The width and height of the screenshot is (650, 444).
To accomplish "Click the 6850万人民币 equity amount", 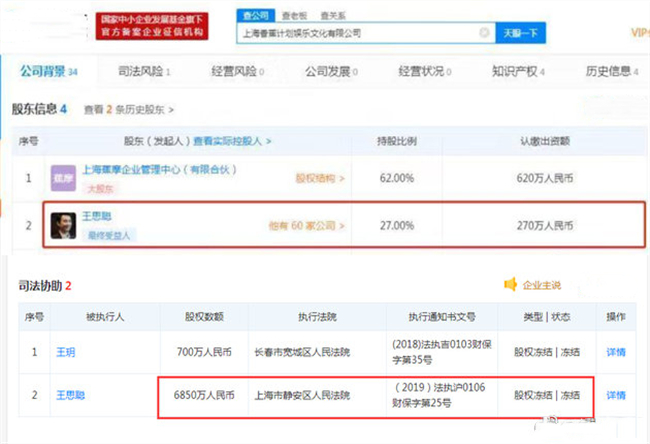I will 204,395.
